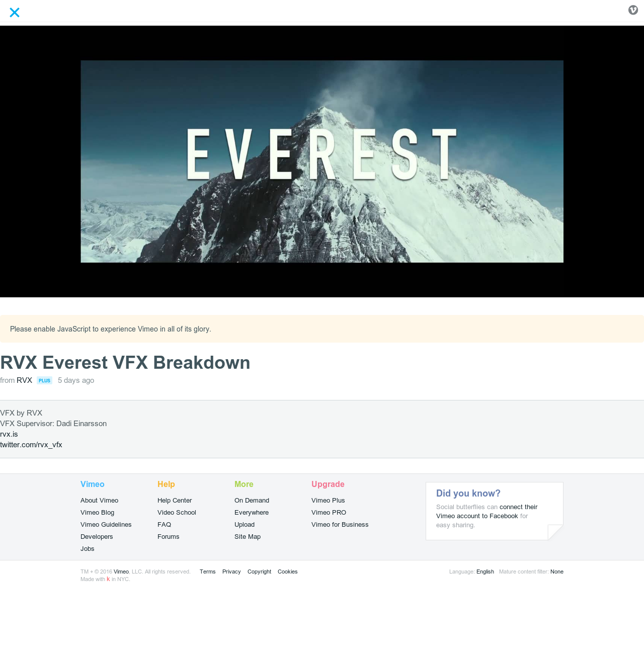Open Vimeo Guidelines
Screen dimensions: 644x652
tap(106, 525)
